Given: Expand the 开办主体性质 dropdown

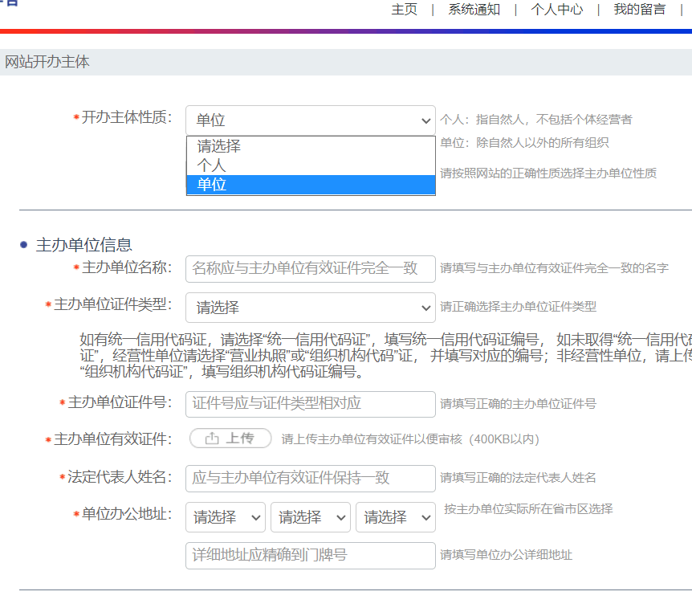Looking at the screenshot, I should click(310, 120).
